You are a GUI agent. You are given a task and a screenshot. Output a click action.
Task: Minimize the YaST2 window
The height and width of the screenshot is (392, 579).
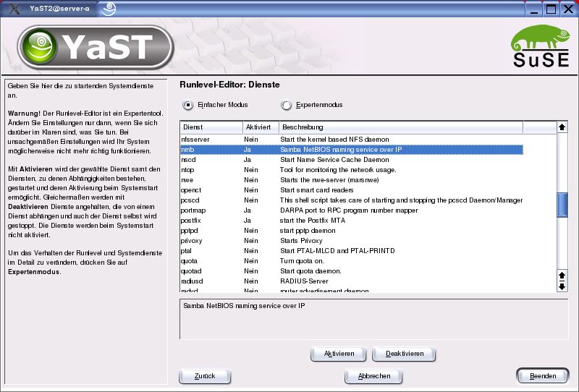(534, 9)
